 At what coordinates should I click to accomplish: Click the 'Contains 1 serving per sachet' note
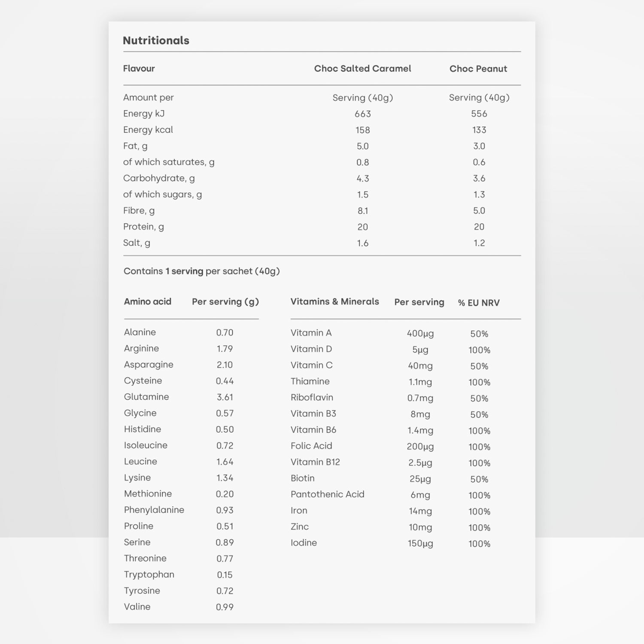(x=201, y=271)
